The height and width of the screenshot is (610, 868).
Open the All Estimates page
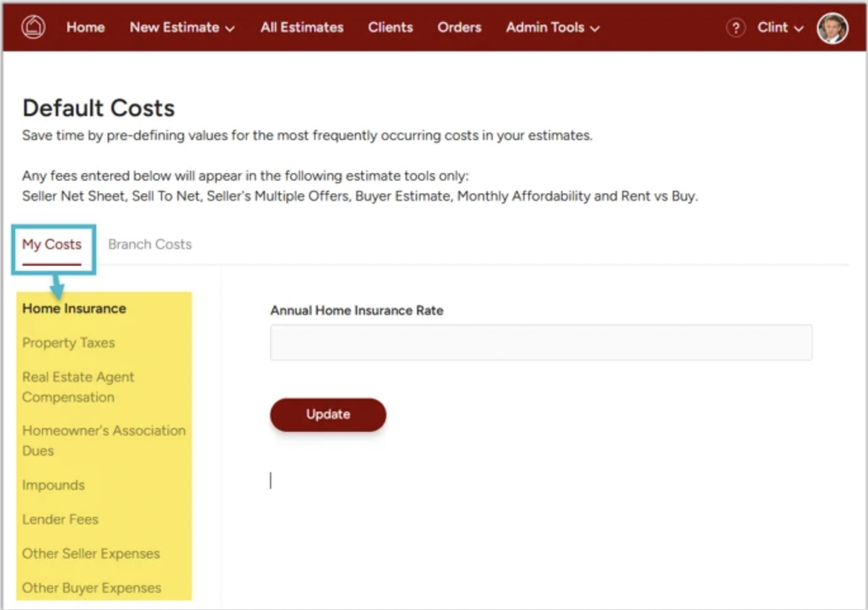tap(302, 27)
